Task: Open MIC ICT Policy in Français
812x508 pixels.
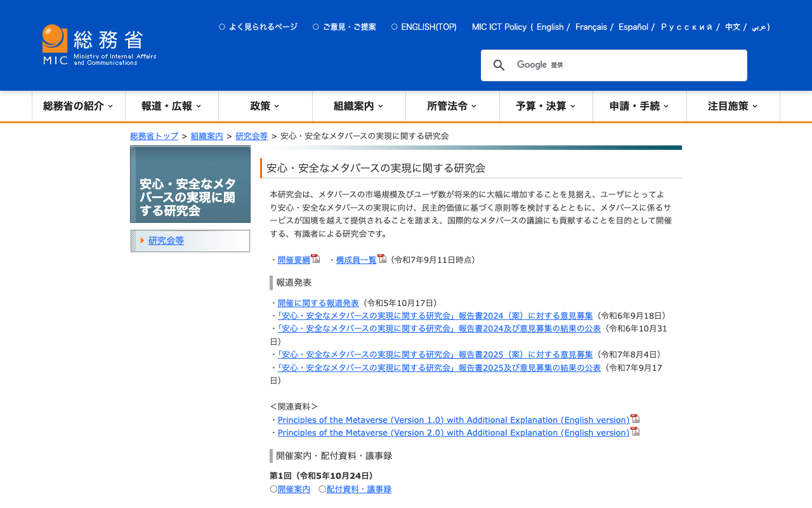Action: [591, 27]
